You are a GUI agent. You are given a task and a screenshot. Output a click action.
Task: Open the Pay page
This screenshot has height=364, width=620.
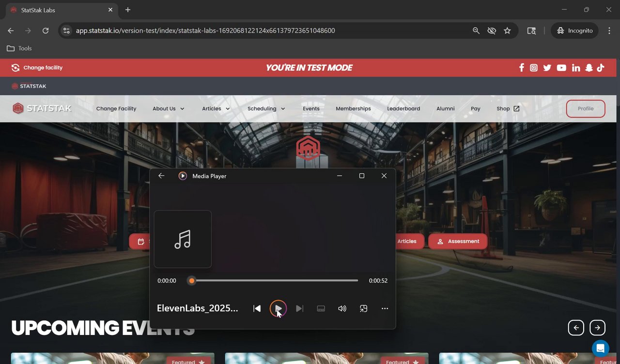[x=476, y=108]
